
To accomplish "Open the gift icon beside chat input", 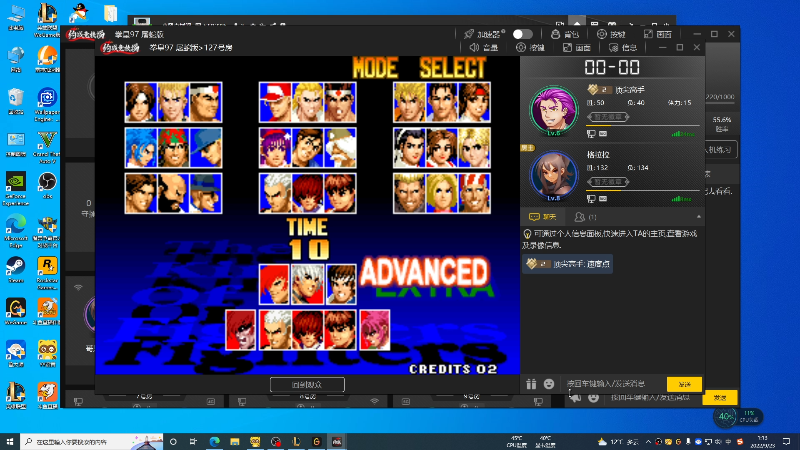I will pos(531,384).
